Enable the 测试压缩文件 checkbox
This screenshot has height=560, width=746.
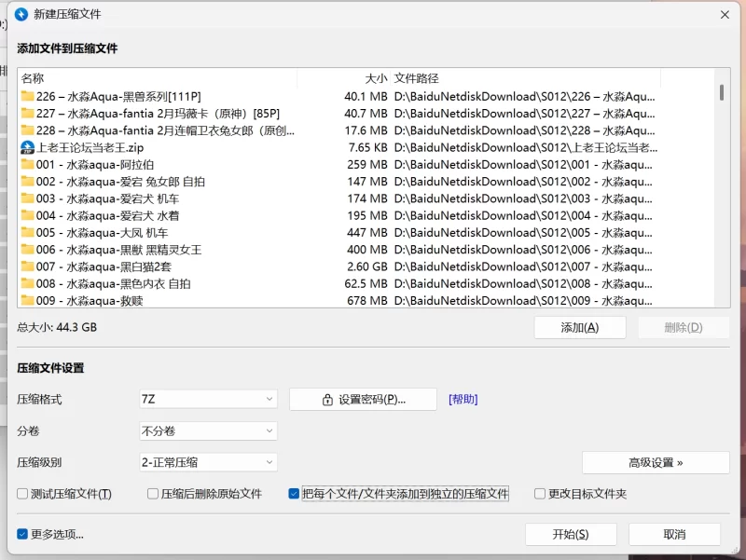click(x=23, y=494)
